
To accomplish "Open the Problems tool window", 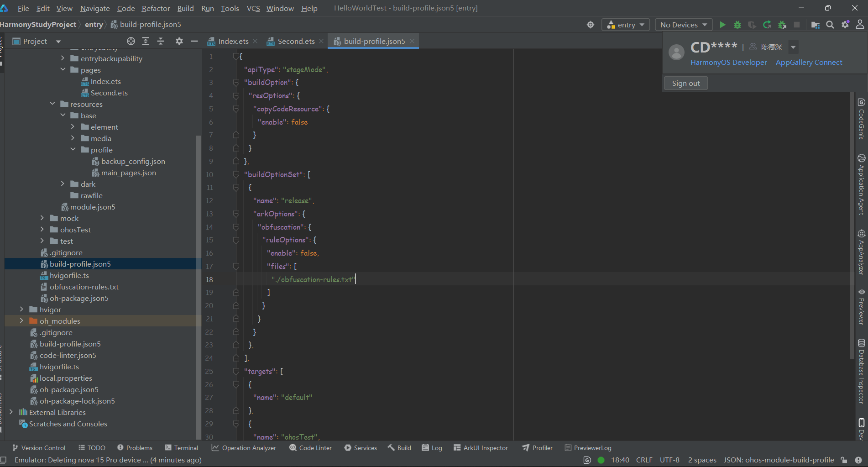I will pyautogui.click(x=135, y=448).
